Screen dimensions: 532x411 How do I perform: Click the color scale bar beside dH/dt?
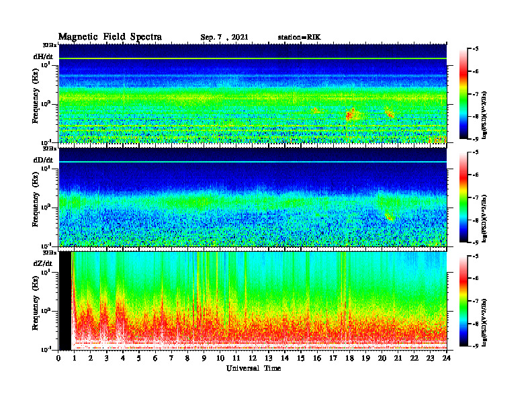463,93
